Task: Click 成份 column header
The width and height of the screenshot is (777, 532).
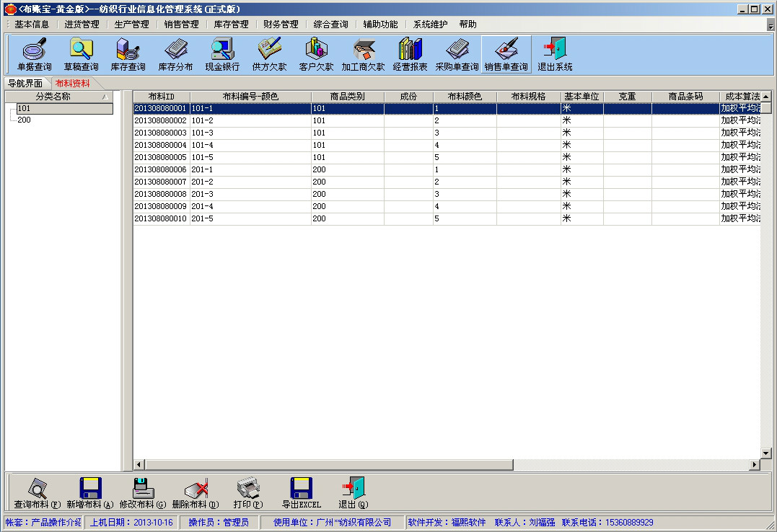Action: click(408, 97)
